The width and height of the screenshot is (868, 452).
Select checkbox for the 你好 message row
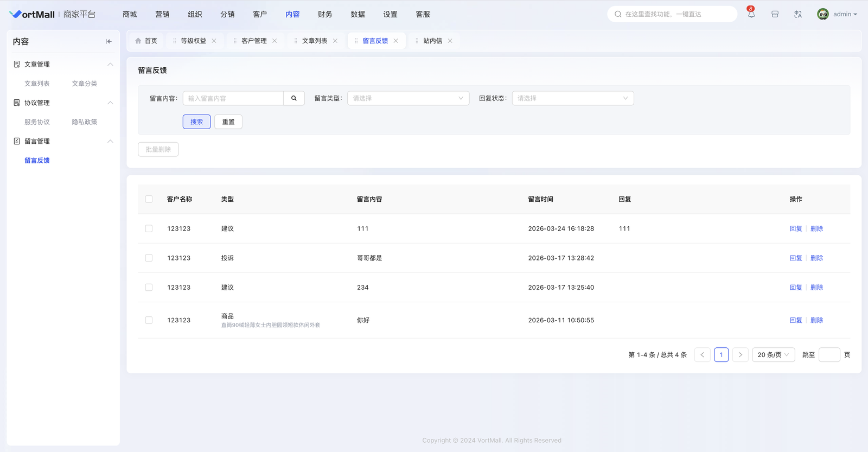[149, 320]
